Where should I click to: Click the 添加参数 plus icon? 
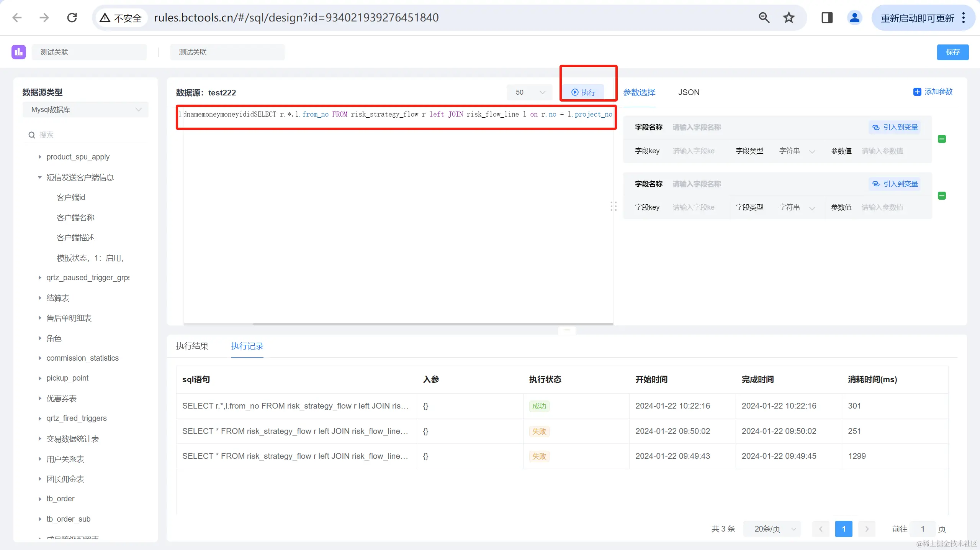coord(917,92)
